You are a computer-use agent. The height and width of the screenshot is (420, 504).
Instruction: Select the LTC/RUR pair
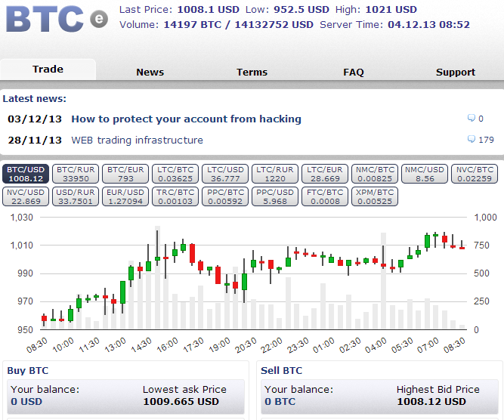(275, 174)
